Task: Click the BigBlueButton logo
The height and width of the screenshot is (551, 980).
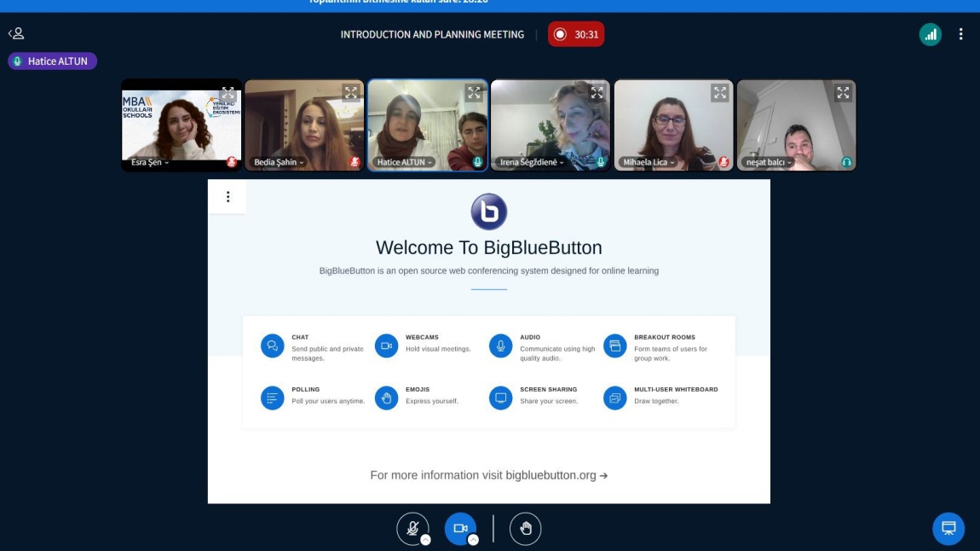Action: pyautogui.click(x=489, y=212)
